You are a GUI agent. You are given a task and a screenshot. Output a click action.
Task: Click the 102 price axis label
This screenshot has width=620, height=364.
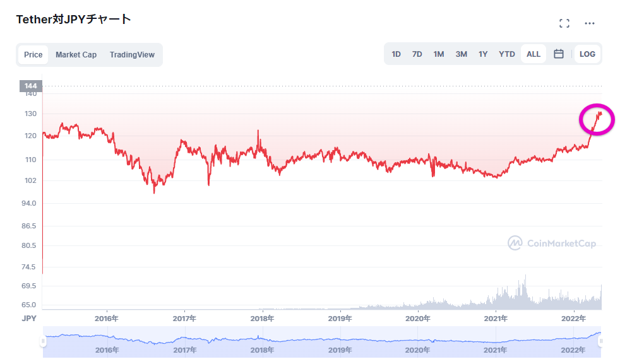(x=30, y=180)
